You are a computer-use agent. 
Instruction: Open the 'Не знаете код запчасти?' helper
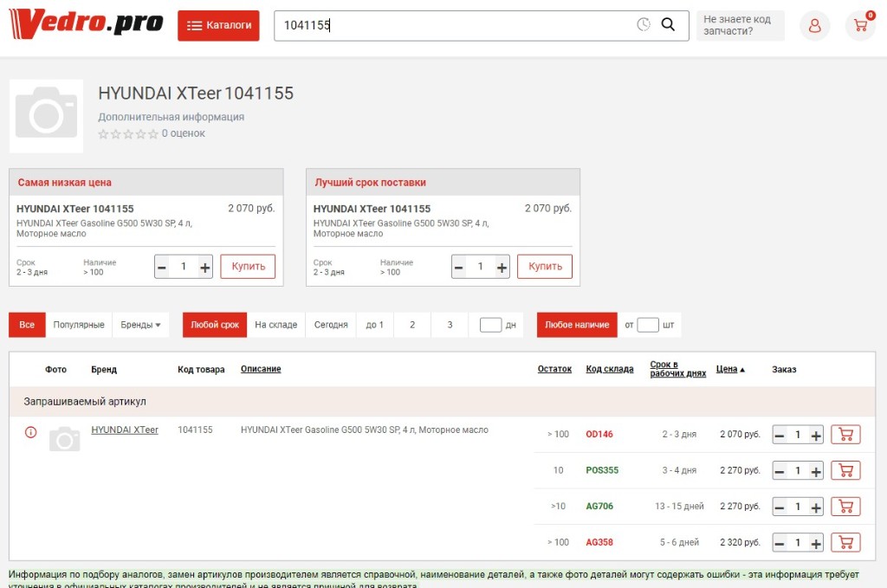[x=741, y=25]
